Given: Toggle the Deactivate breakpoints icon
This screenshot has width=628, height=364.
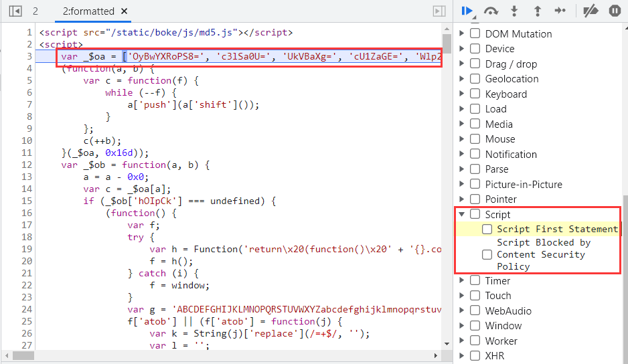Looking at the screenshot, I should [x=590, y=11].
